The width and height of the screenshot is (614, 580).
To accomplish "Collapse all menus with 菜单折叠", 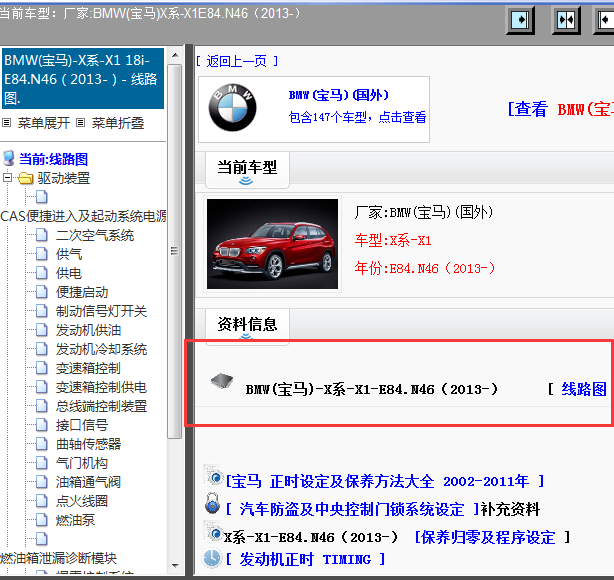I will (118, 123).
